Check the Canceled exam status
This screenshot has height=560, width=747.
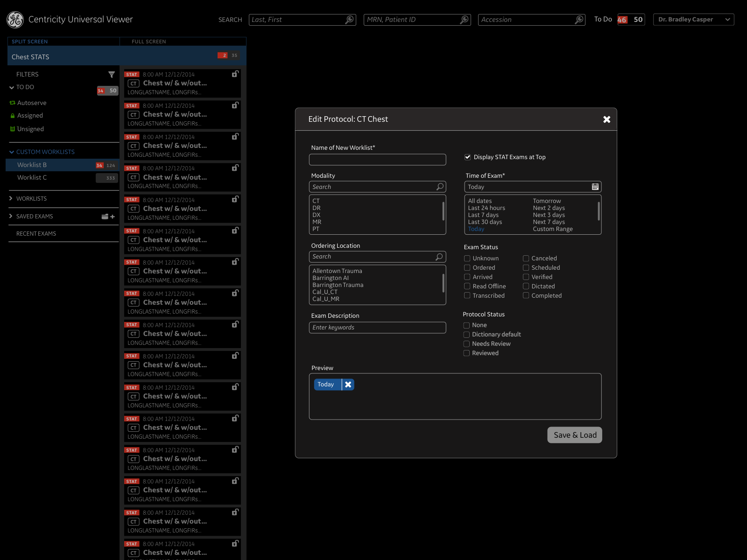526,259
